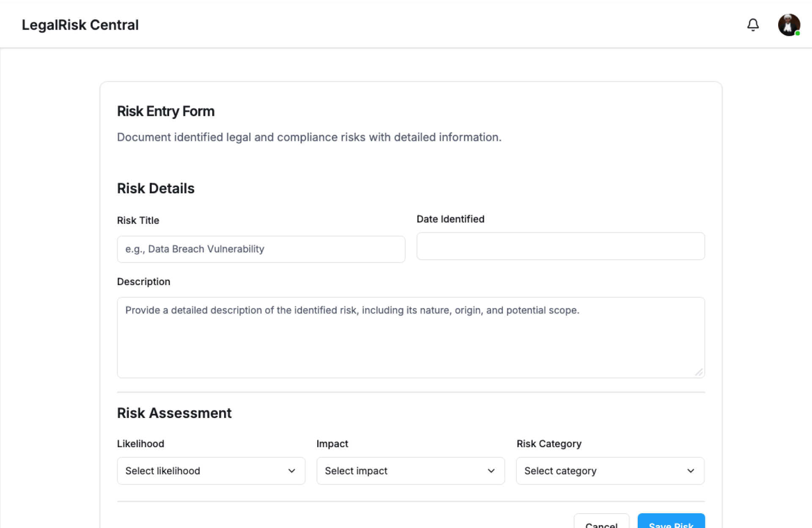Click the Description field label
The width and height of the screenshot is (812, 528).
click(143, 282)
